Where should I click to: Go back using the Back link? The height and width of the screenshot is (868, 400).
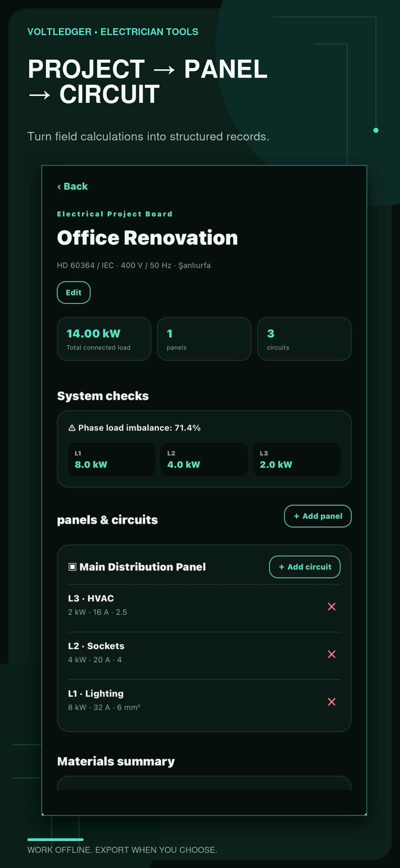(x=72, y=186)
